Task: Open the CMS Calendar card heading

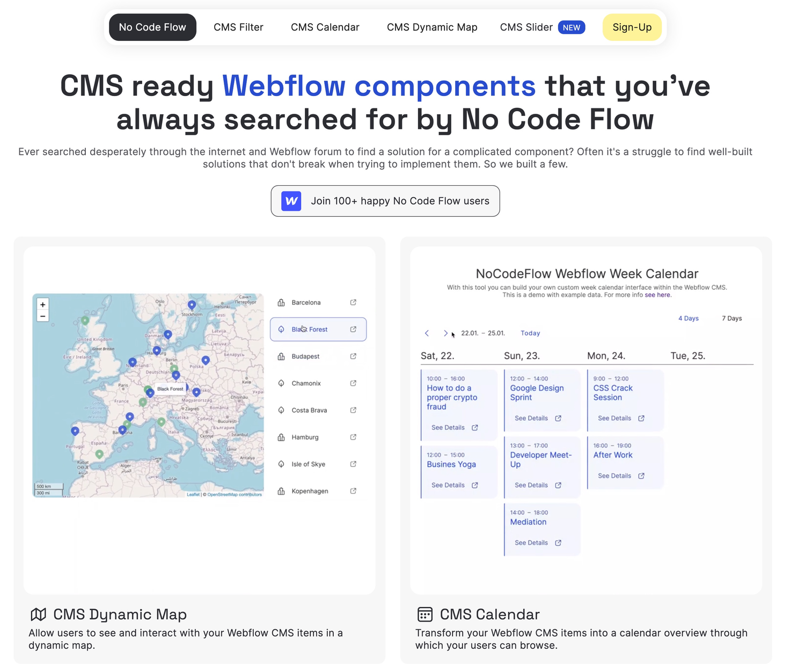Action: pyautogui.click(x=489, y=615)
